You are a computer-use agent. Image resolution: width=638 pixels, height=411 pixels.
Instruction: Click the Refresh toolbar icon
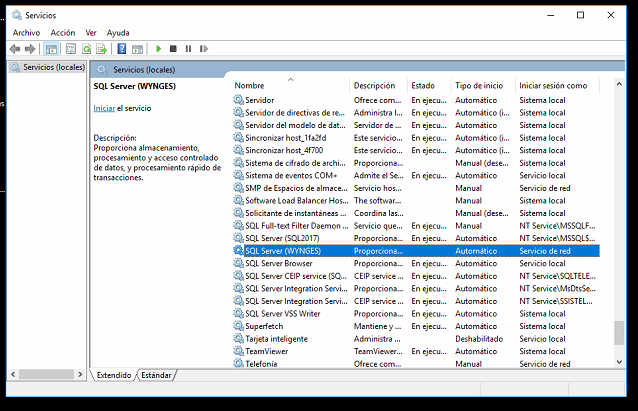coord(87,48)
